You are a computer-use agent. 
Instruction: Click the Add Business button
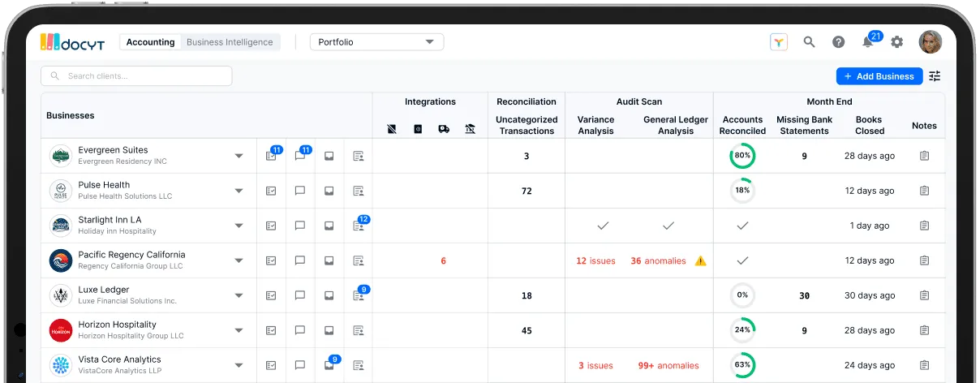879,76
